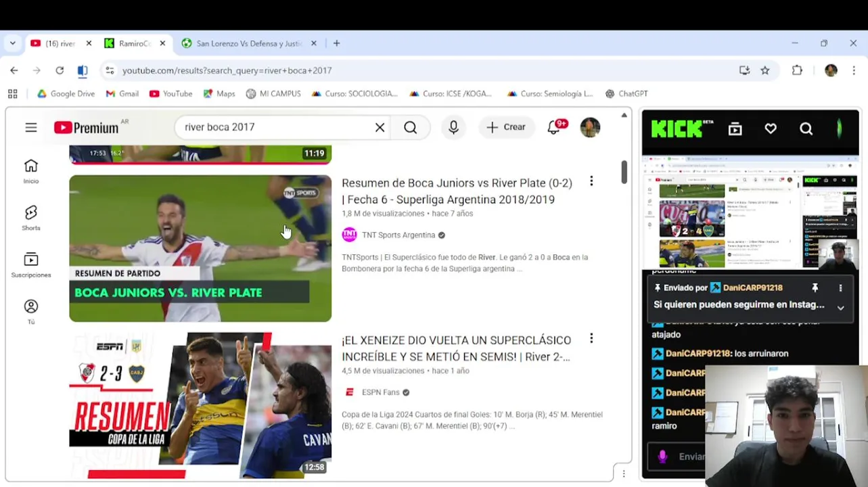This screenshot has height=487, width=868.
Task: Open Kick chat purple emote icon
Action: [x=662, y=457]
